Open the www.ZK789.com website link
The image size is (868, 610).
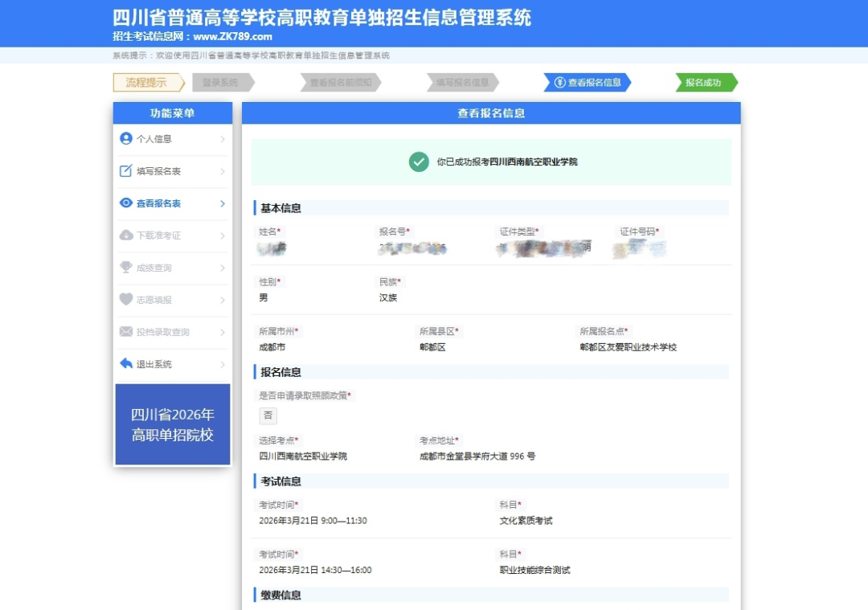[x=232, y=36]
